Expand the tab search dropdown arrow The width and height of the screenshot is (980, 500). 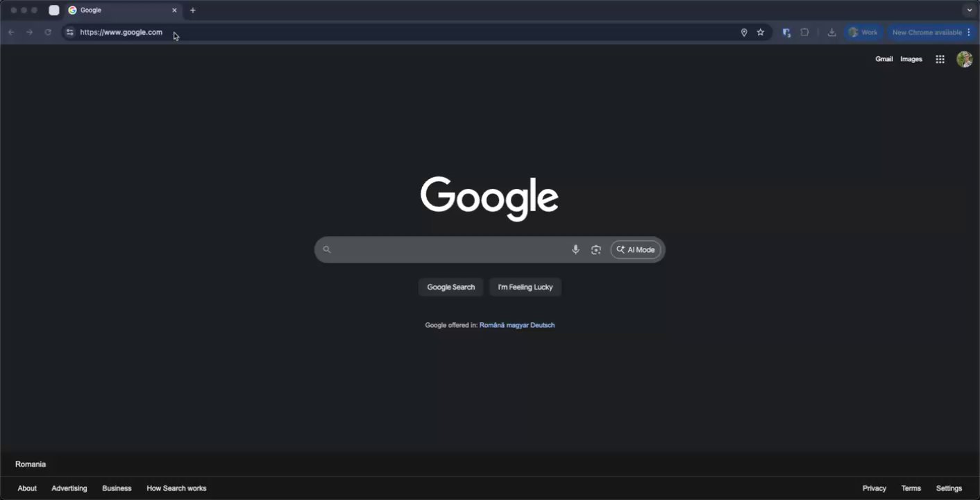[x=970, y=10]
